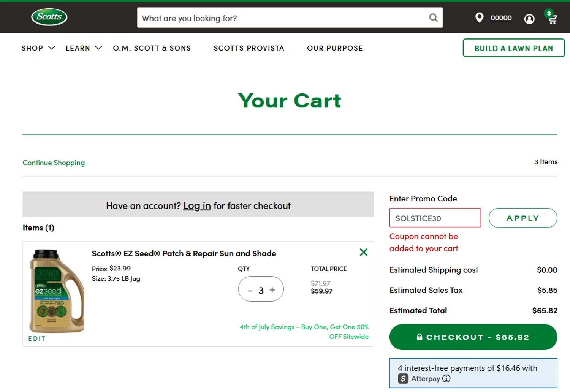Click the APPLY promo button
Viewport: 570px width, 392px height.
pos(523,218)
